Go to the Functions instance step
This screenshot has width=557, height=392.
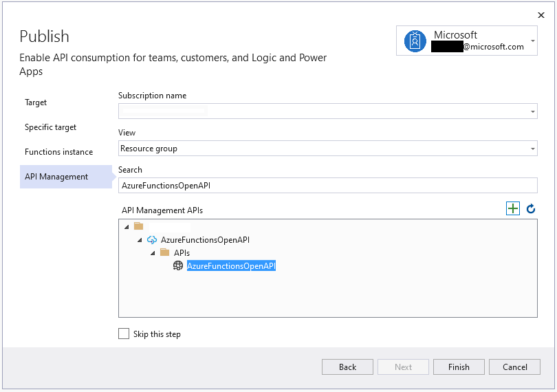point(58,152)
